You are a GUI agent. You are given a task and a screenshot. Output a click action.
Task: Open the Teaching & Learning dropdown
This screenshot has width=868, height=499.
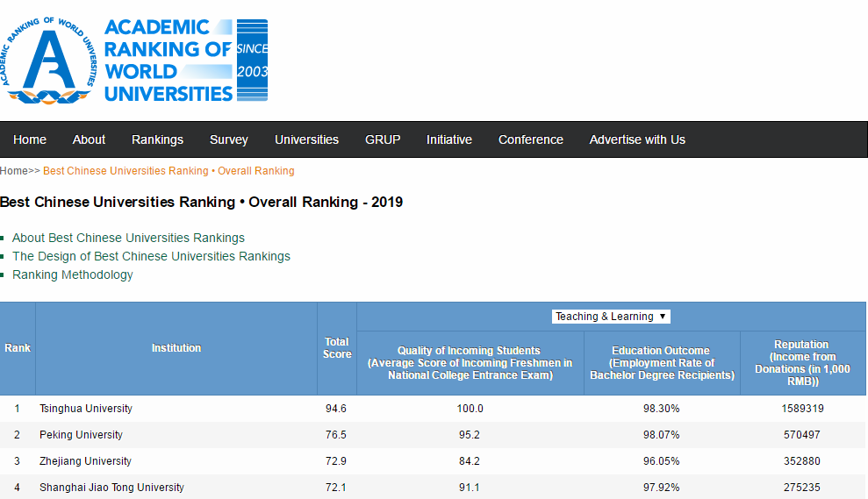point(611,317)
